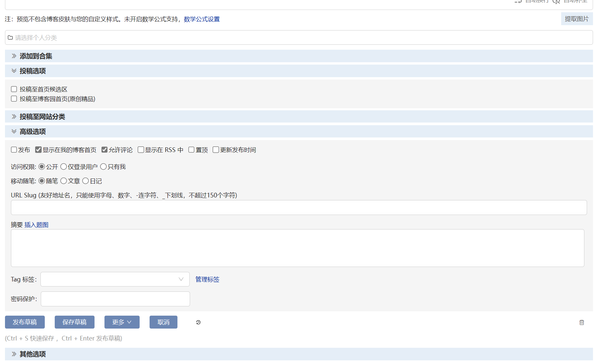
Task: Click folder icon in category selector
Action: (x=10, y=37)
